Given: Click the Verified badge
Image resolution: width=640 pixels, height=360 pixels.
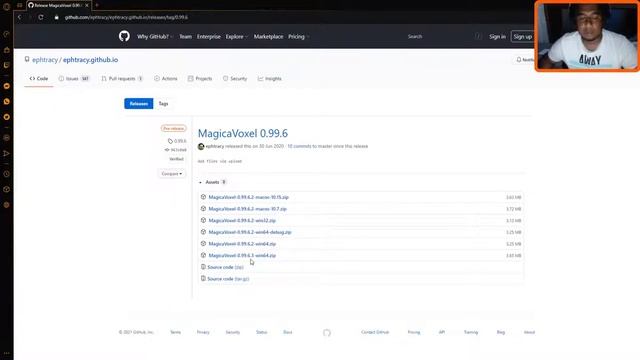Looking at the screenshot, I should tap(176, 159).
